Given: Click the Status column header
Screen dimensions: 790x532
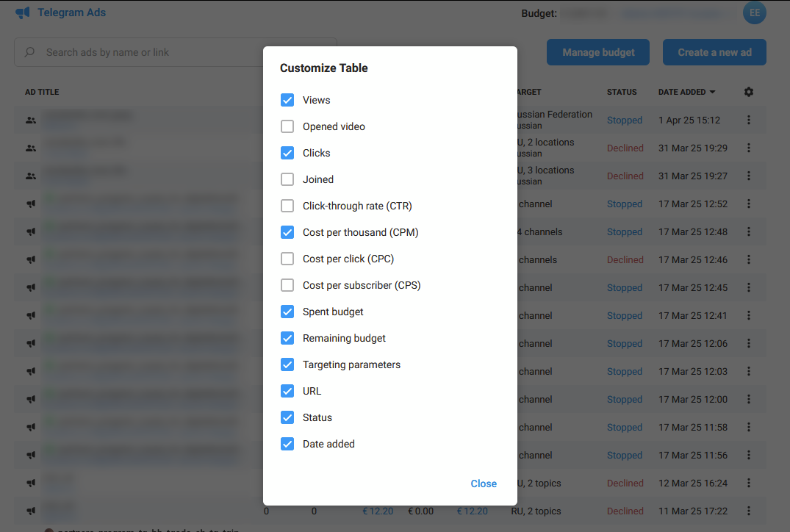Looking at the screenshot, I should tap(621, 92).
